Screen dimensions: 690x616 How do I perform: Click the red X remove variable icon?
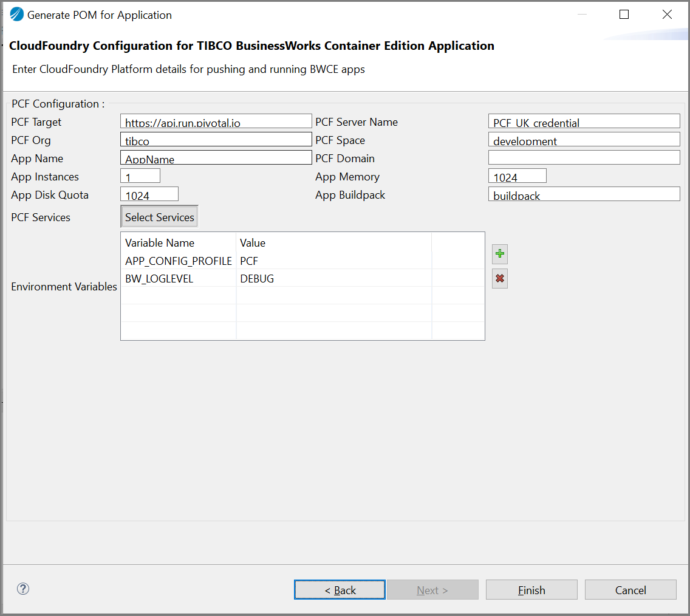(x=500, y=279)
